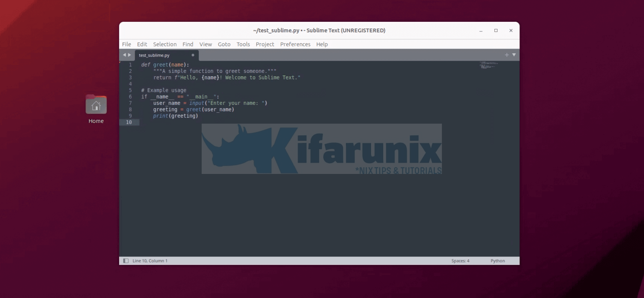This screenshot has height=298, width=644.
Task: Open the Tools menu
Action: [243, 44]
